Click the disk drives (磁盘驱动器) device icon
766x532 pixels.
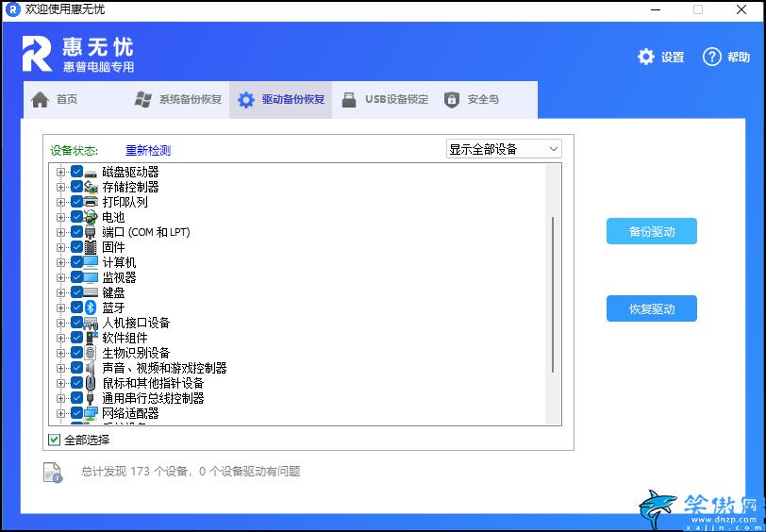tap(91, 172)
